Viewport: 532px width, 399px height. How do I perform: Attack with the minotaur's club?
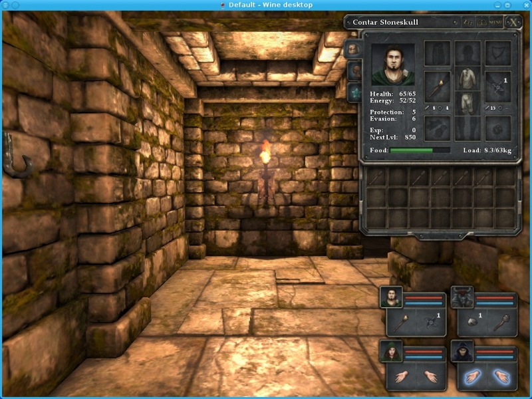point(502,322)
